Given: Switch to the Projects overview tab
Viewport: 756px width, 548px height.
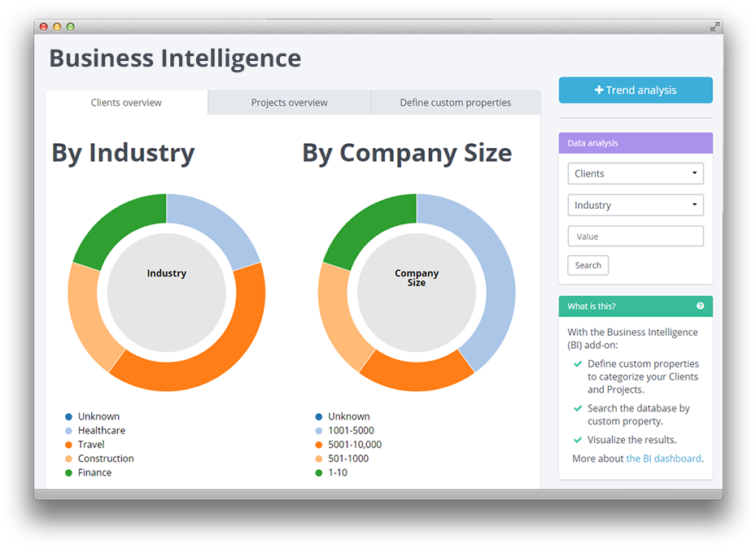Looking at the screenshot, I should [289, 102].
